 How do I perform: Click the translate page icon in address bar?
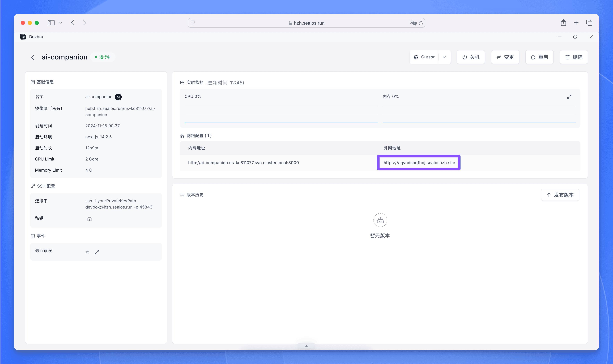click(413, 23)
